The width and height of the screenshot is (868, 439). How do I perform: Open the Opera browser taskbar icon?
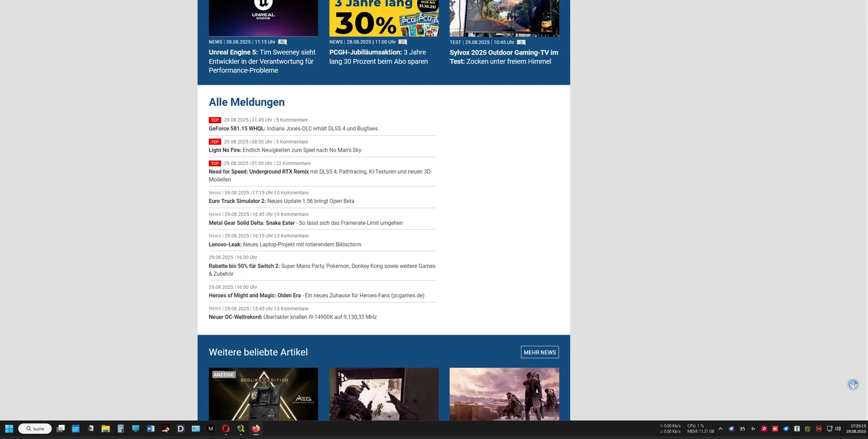tap(226, 429)
